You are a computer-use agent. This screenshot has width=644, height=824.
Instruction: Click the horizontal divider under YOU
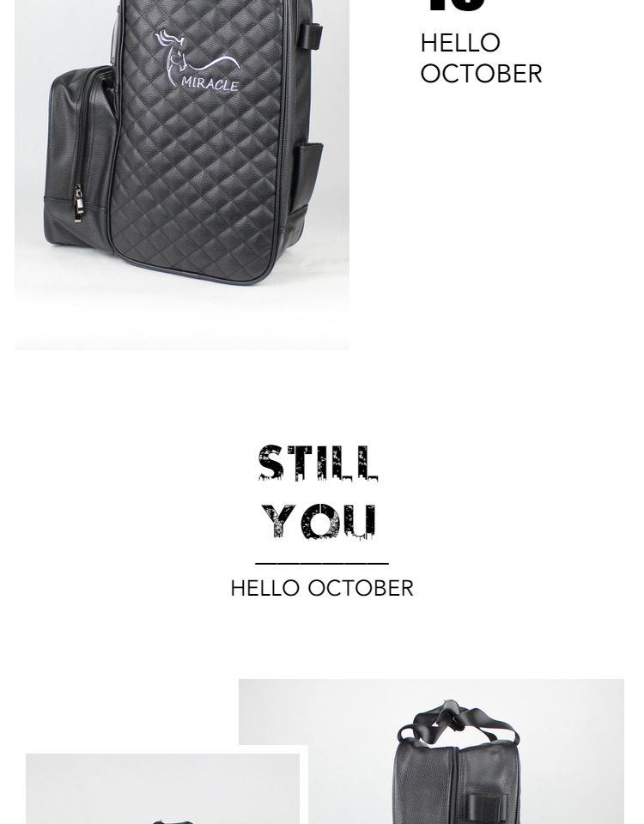322,563
